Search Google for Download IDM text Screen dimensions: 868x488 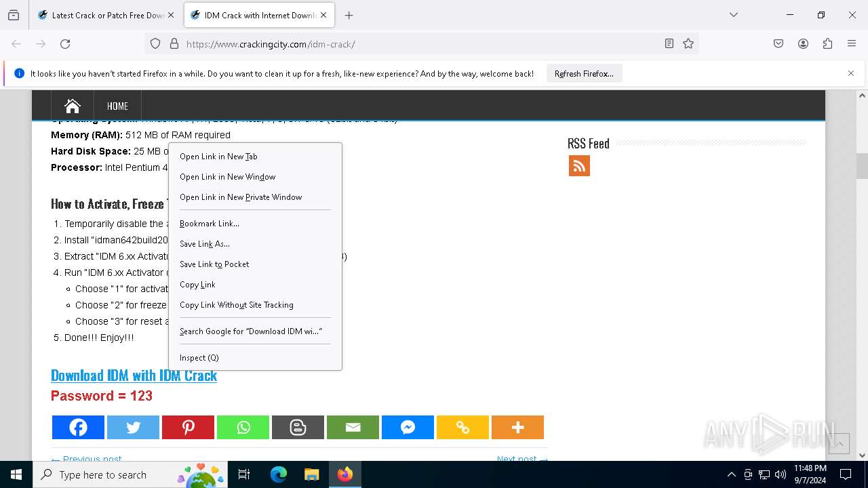tap(255, 331)
